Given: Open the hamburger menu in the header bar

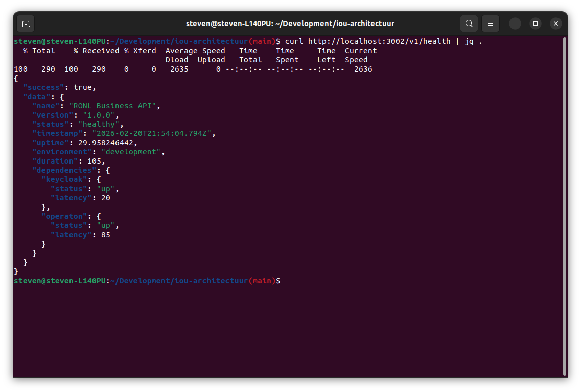Looking at the screenshot, I should coord(490,24).
